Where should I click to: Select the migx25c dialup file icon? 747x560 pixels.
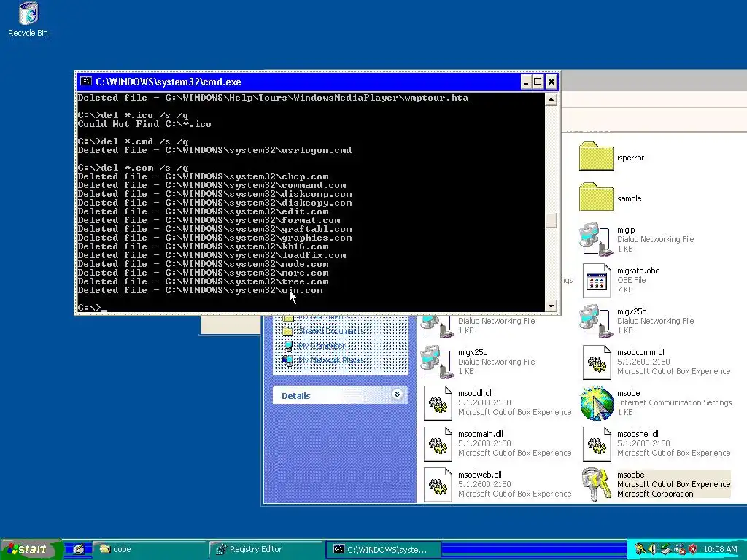pos(438,362)
